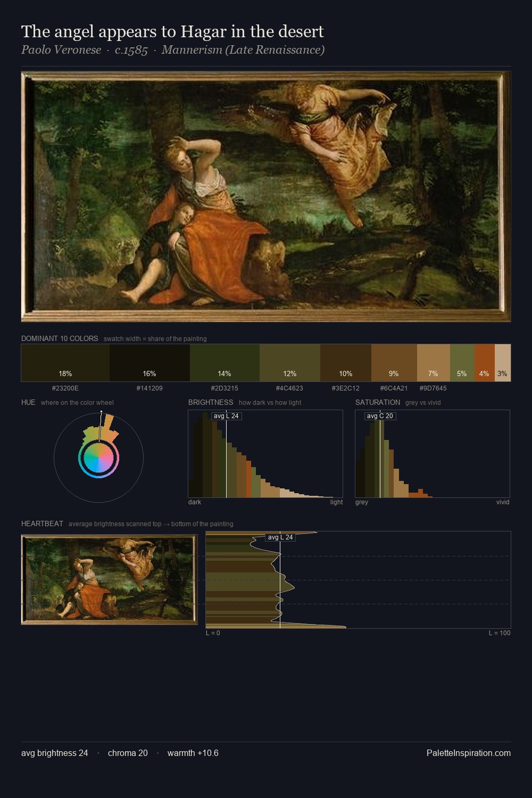Click the hex code #4C4623

[289, 388]
